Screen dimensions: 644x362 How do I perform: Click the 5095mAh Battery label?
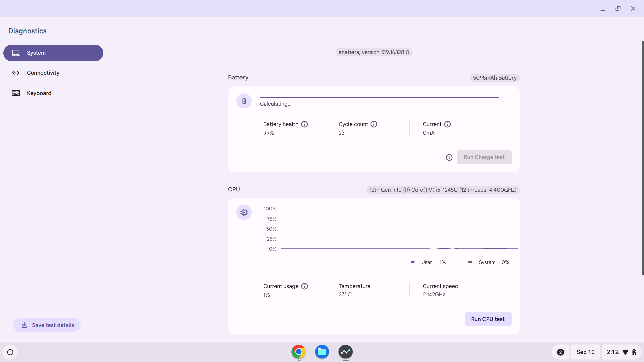coord(494,78)
